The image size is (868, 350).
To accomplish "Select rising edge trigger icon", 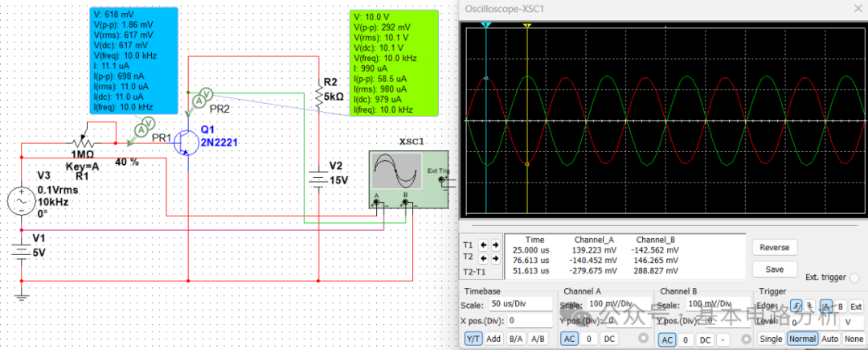I will pyautogui.click(x=796, y=306).
